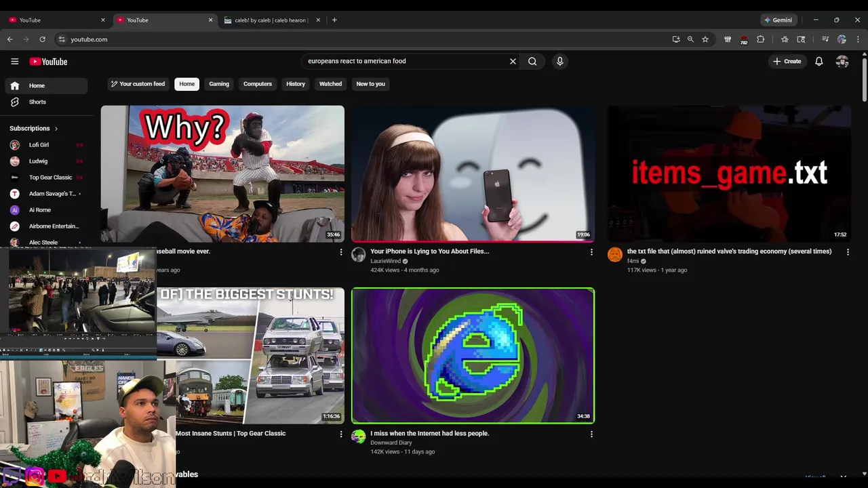The image size is (868, 488).
Task: Reload the page
Action: tap(42, 39)
